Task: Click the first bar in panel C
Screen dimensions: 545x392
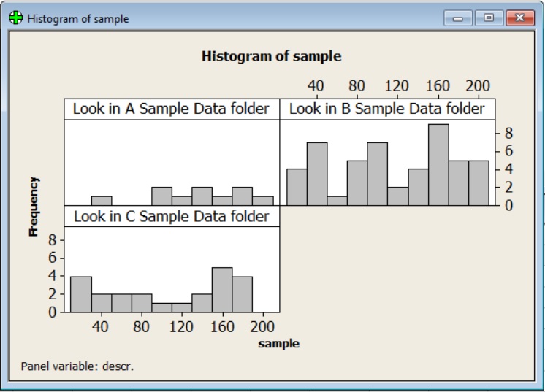Action: [80, 294]
